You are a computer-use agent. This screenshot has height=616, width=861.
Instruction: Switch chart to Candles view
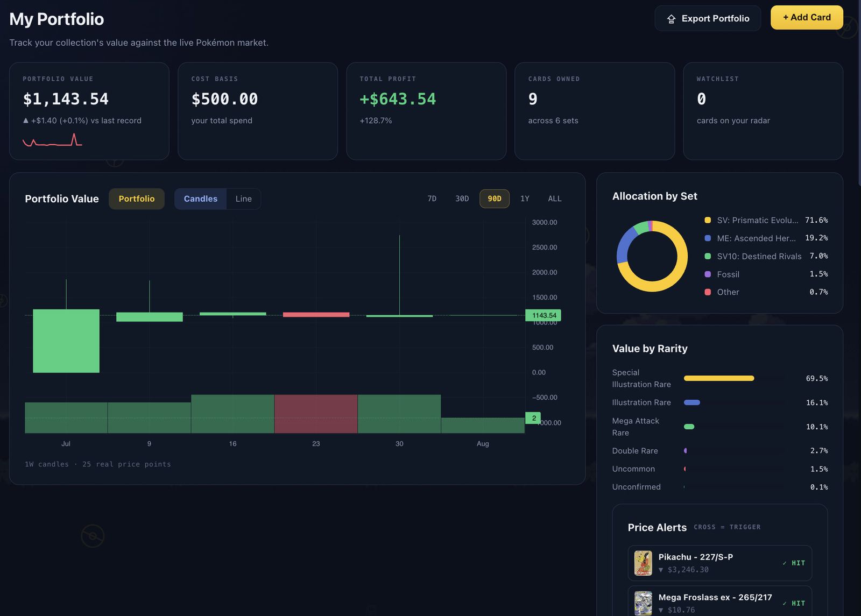click(200, 199)
